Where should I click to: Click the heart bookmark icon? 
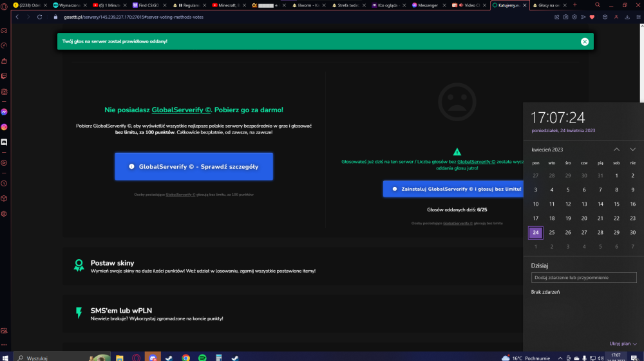pyautogui.click(x=592, y=17)
